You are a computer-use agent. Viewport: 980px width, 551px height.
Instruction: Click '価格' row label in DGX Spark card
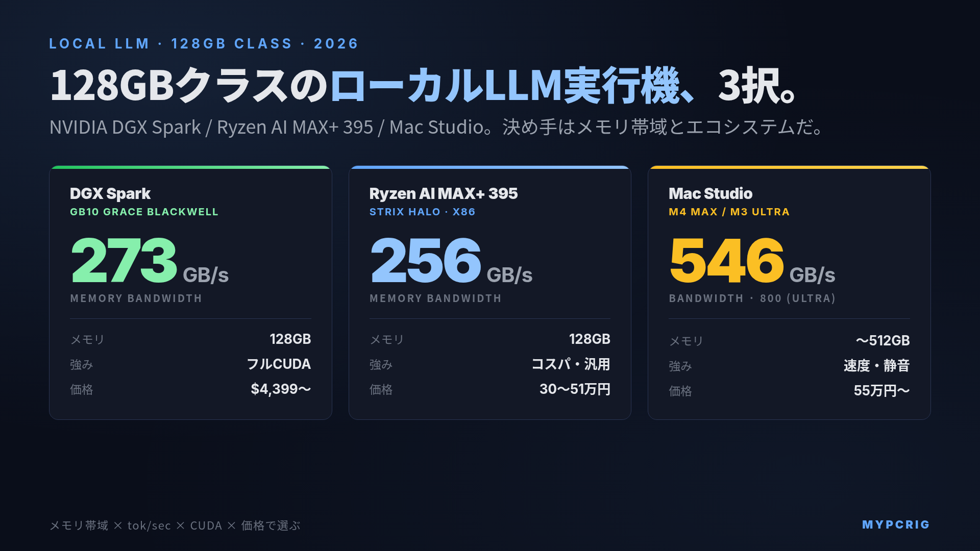tap(82, 390)
